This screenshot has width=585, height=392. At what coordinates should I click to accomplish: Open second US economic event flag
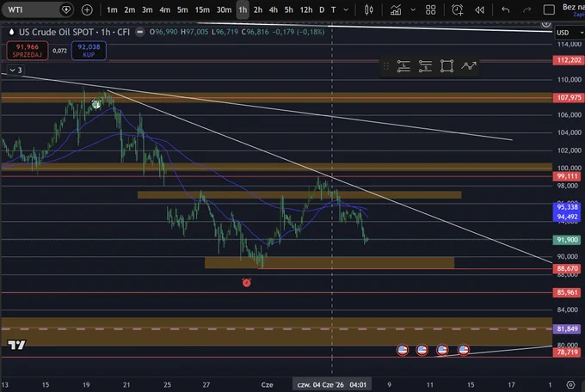[x=422, y=350]
